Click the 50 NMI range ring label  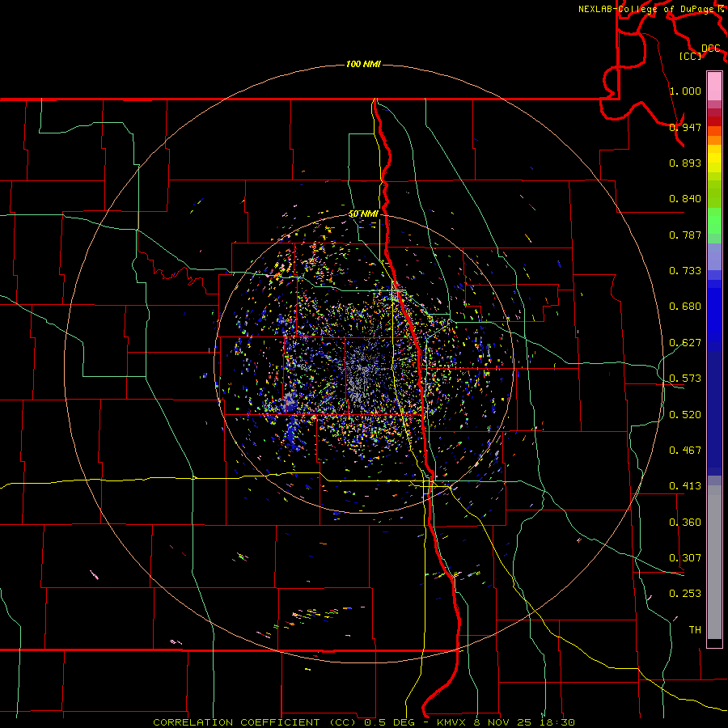[x=363, y=214]
